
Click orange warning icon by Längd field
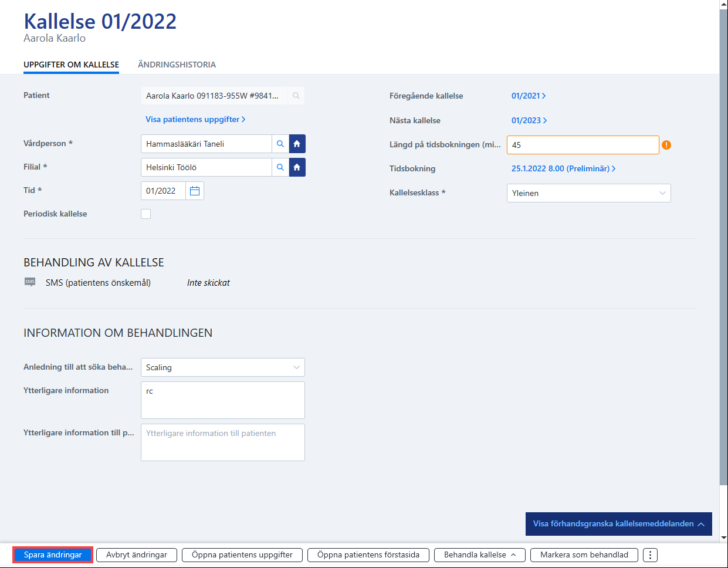pyautogui.click(x=666, y=145)
